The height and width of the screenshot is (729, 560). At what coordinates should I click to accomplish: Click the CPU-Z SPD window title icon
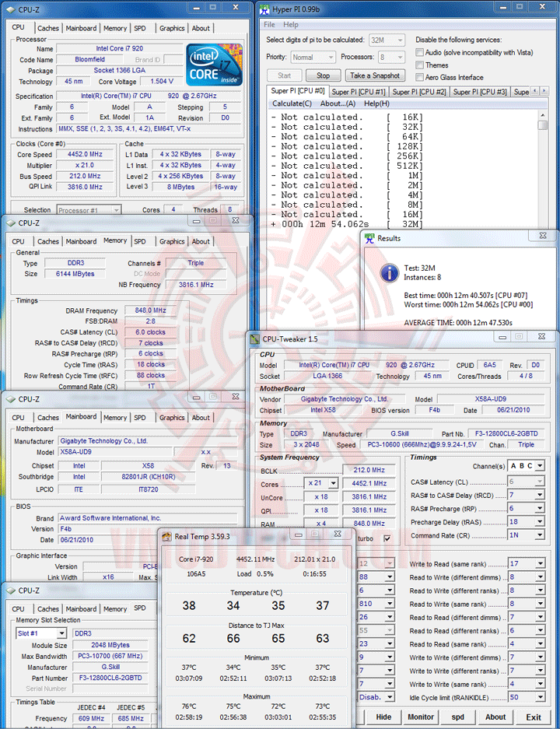[11, 591]
